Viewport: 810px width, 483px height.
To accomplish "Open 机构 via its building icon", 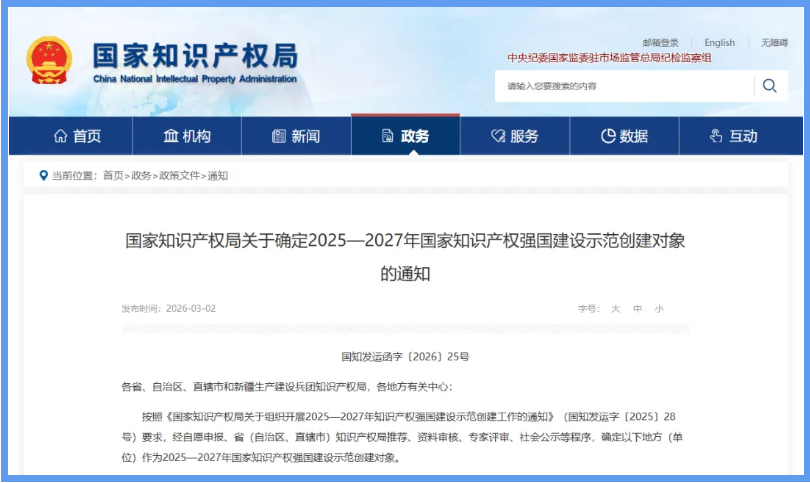I will [x=171, y=137].
